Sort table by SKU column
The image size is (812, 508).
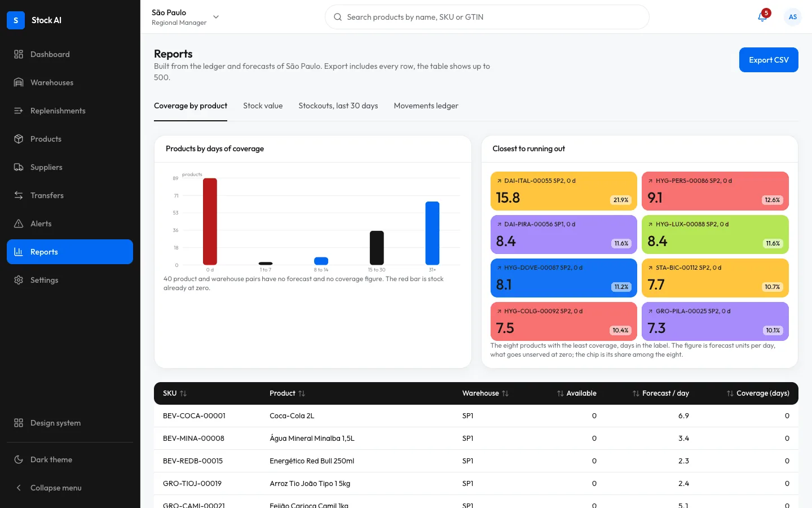[x=175, y=393]
